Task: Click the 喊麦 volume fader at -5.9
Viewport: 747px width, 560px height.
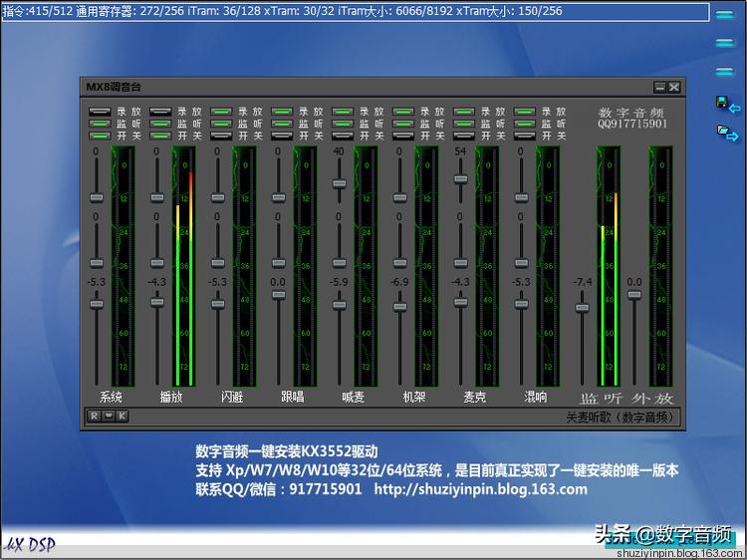Action: click(x=340, y=305)
